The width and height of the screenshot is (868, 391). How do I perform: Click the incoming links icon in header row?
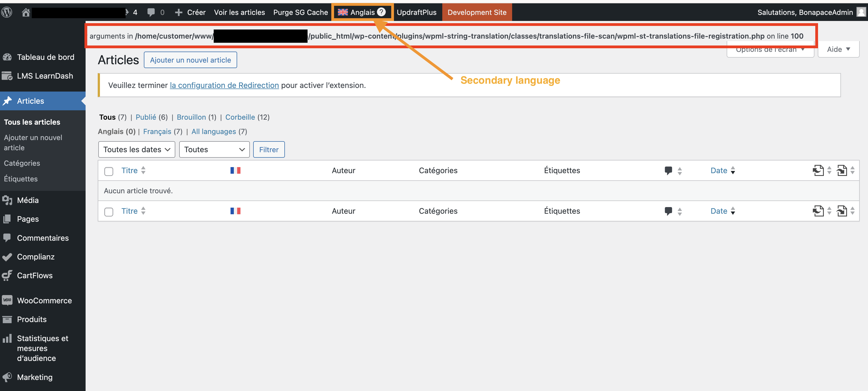(x=842, y=171)
